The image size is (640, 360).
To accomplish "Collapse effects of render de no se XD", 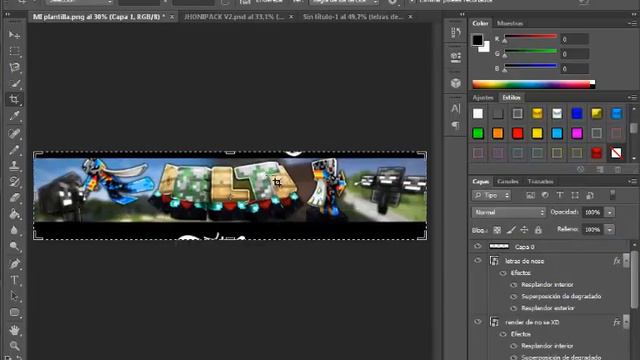I will click(626, 322).
